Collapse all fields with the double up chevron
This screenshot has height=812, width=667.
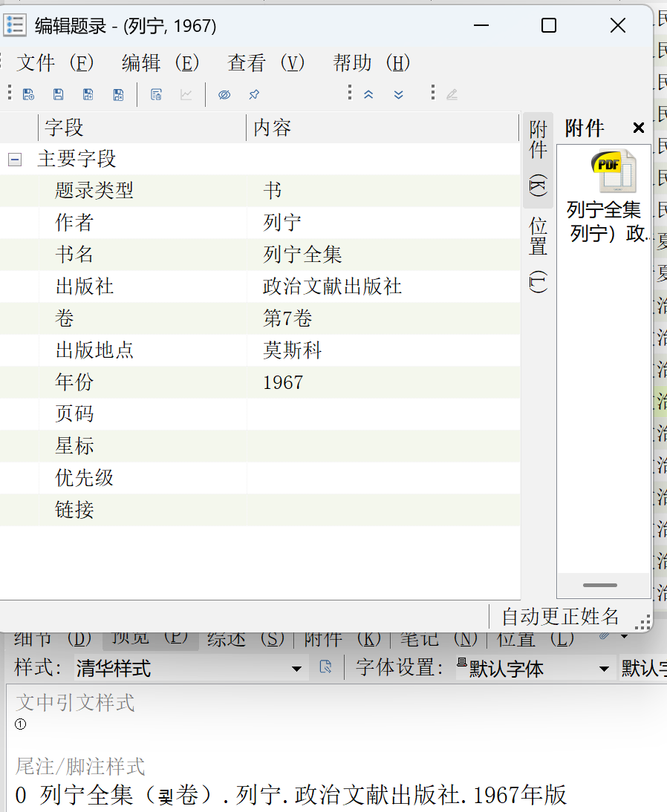point(369,94)
